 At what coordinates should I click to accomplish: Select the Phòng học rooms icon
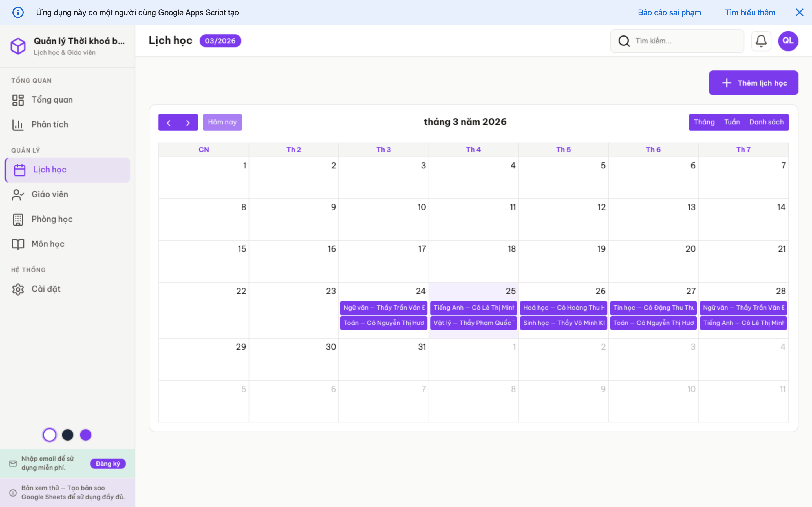[x=18, y=219]
